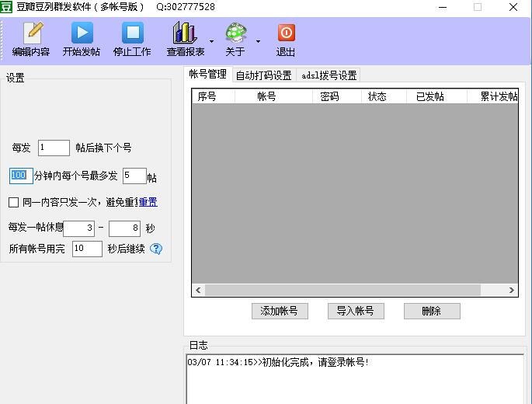Click the 删除 button
The image size is (532, 404).
point(432,311)
